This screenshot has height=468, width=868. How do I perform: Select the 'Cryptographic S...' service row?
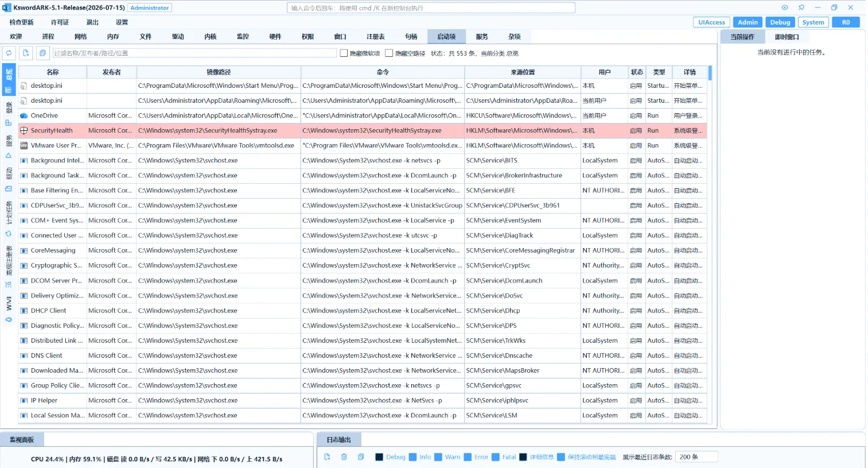[x=363, y=265]
